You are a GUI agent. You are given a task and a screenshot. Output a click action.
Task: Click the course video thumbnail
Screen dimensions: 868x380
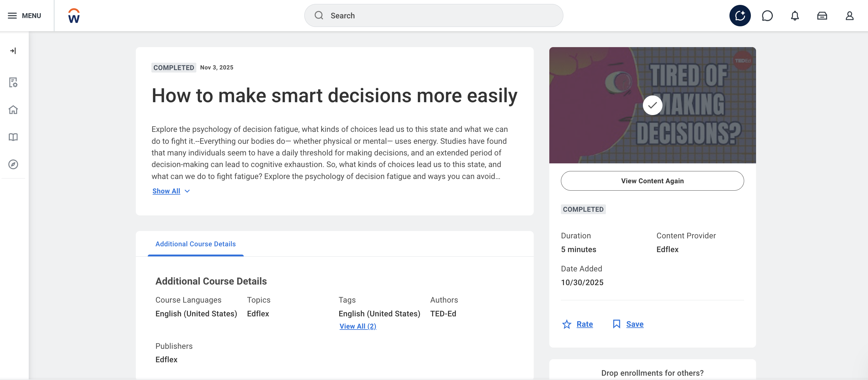tap(652, 105)
